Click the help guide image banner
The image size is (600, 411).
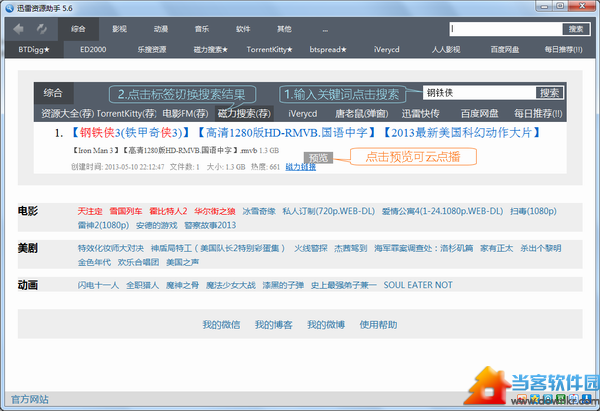pos(300,127)
